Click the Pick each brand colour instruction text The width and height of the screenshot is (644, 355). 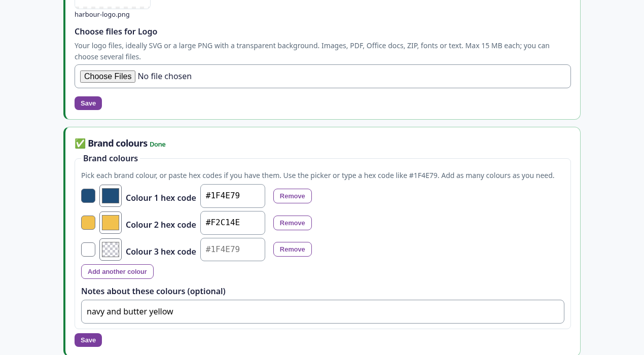(317, 175)
